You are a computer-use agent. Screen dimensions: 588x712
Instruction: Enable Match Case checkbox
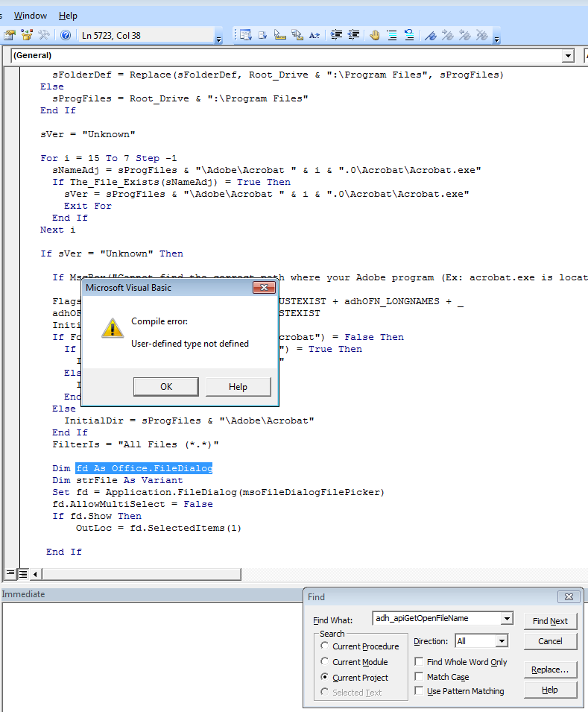pos(419,676)
